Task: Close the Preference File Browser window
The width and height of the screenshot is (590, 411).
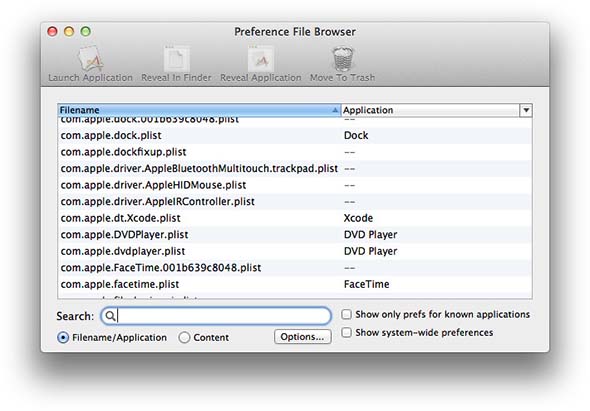Action: coord(52,31)
